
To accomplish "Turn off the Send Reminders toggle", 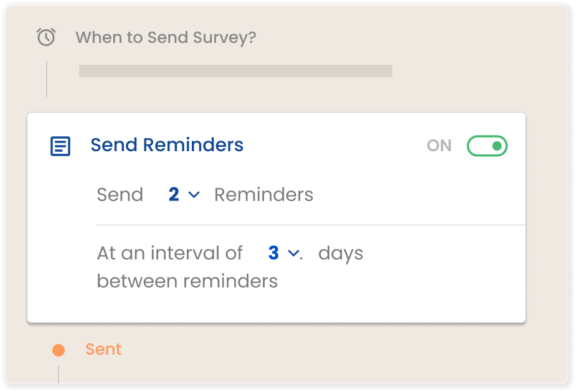I will pos(487,146).
